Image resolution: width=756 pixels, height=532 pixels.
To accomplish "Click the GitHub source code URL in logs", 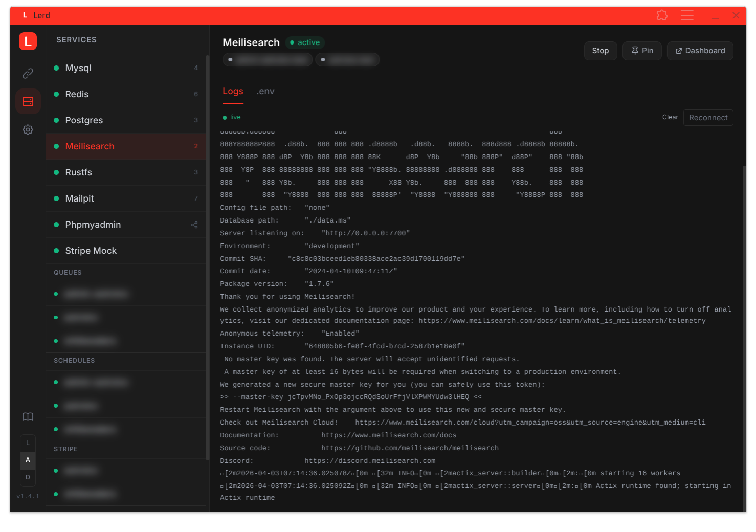I will click(410, 448).
